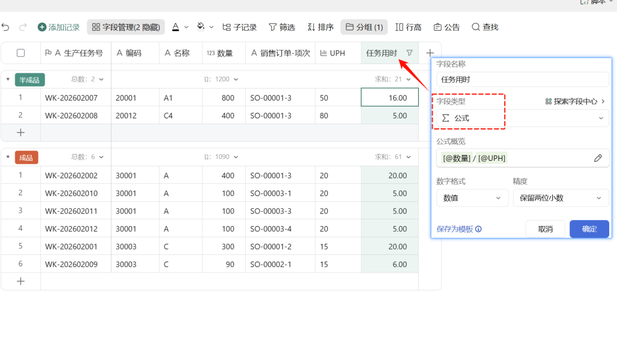Select cell WK-202602009
The image size is (617, 364).
pos(76,264)
